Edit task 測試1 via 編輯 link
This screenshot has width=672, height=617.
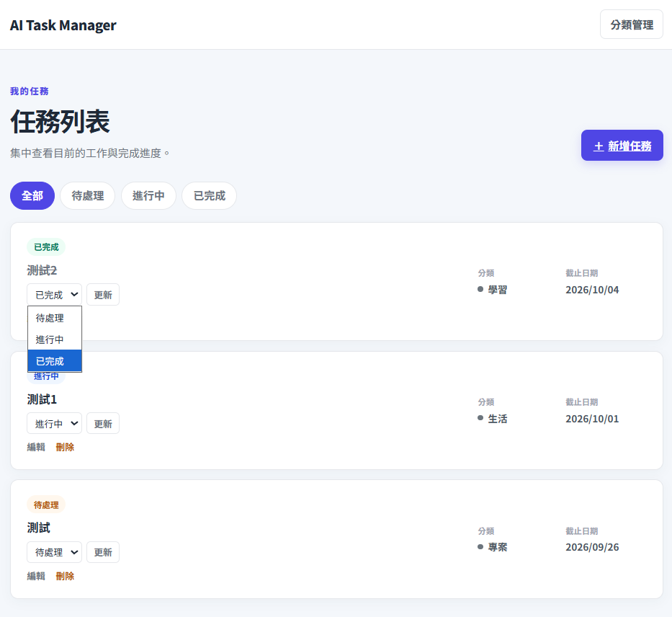(x=36, y=447)
